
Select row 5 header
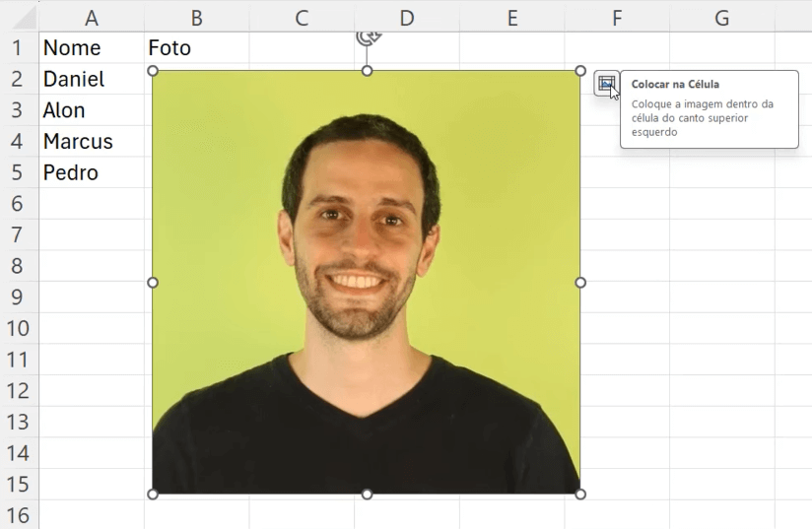pyautogui.click(x=19, y=172)
